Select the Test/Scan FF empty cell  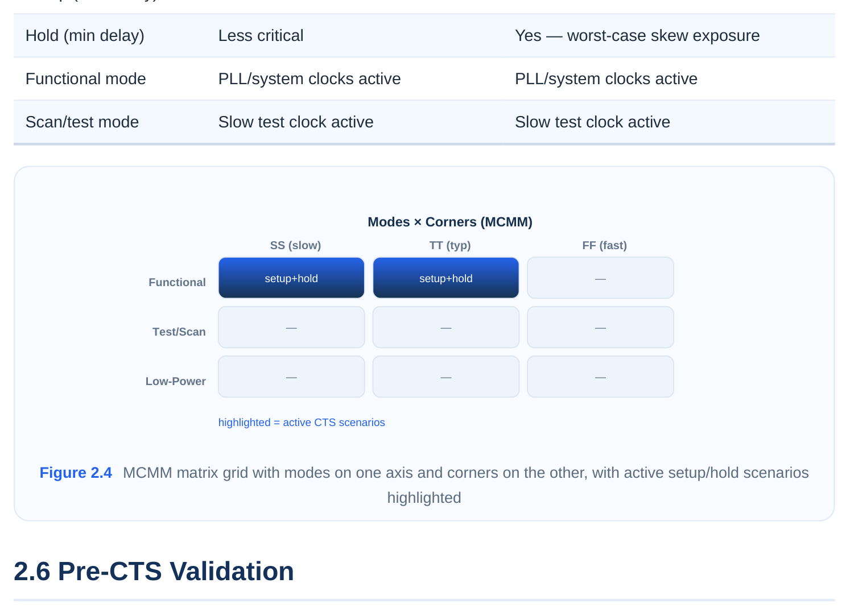(x=600, y=328)
